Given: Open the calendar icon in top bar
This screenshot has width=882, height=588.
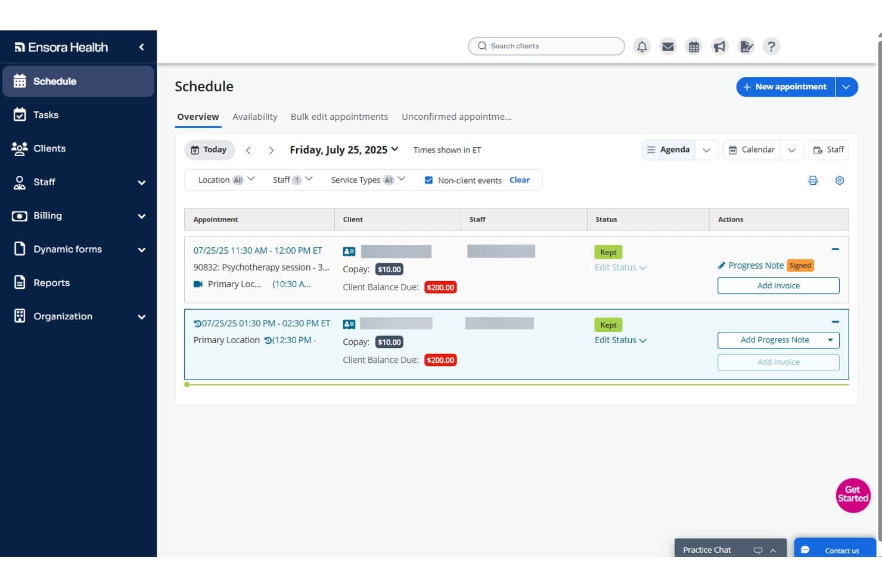Looking at the screenshot, I should [694, 46].
